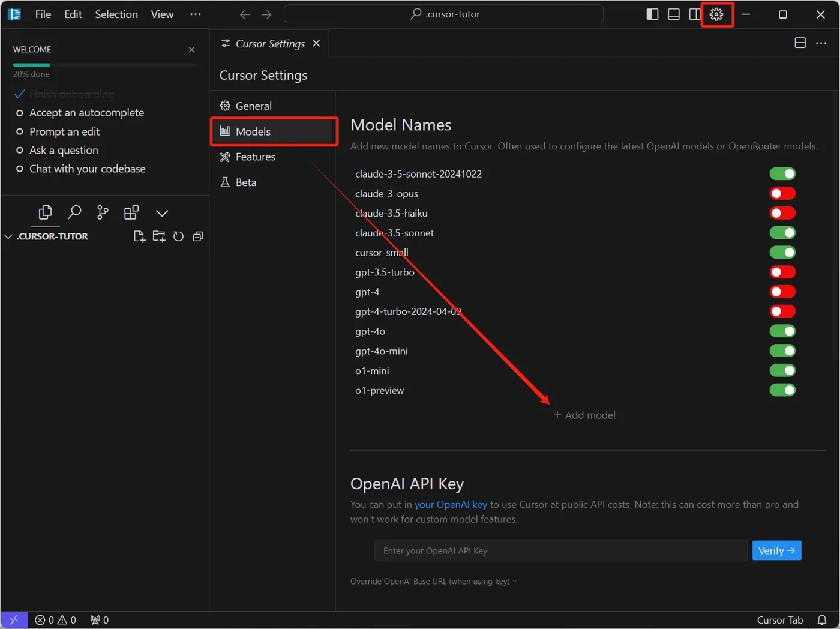Disable claude-3-5-sonnet-20241022 model
The width and height of the screenshot is (840, 629).
point(782,174)
